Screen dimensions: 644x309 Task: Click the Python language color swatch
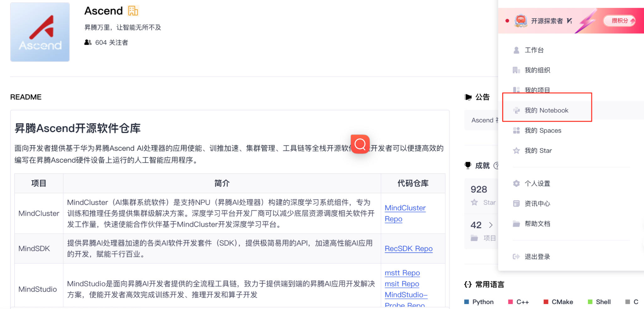pyautogui.click(x=467, y=302)
